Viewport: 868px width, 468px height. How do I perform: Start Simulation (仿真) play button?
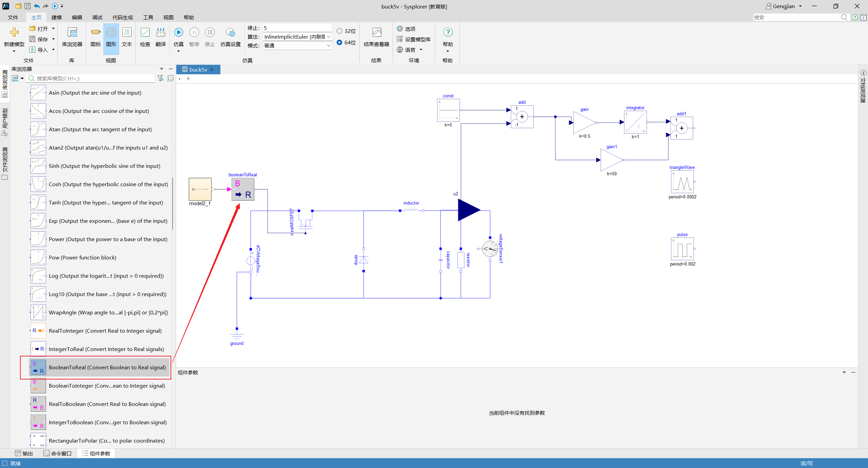[179, 32]
